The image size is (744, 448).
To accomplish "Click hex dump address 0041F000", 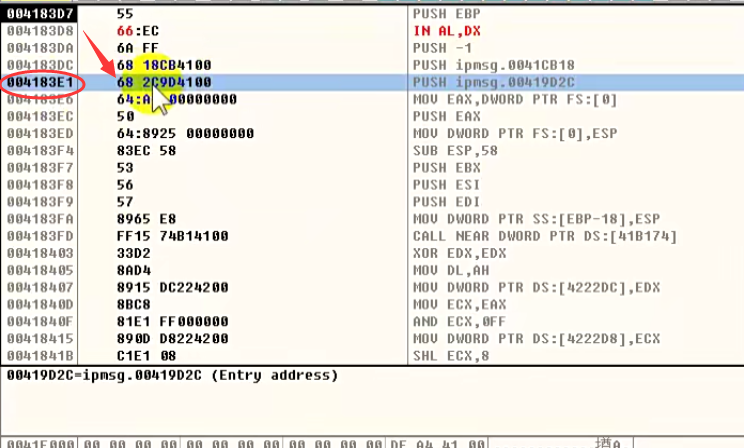I will point(40,443).
